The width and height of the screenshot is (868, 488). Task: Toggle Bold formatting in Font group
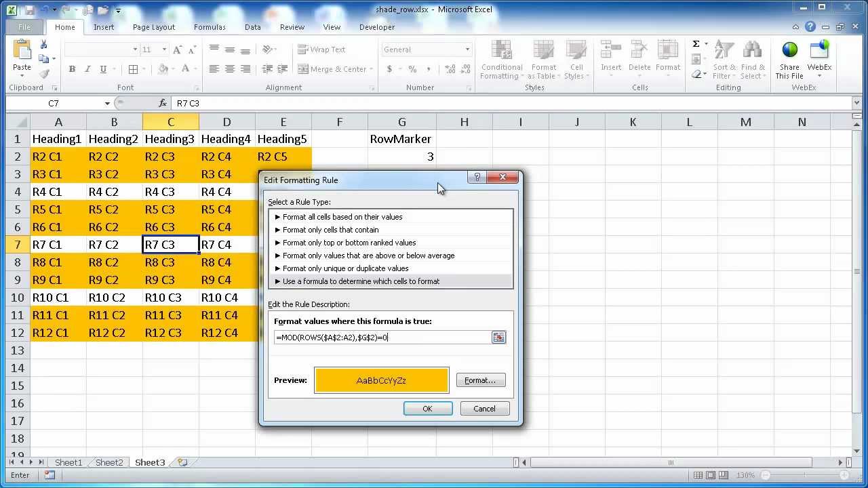pyautogui.click(x=71, y=69)
